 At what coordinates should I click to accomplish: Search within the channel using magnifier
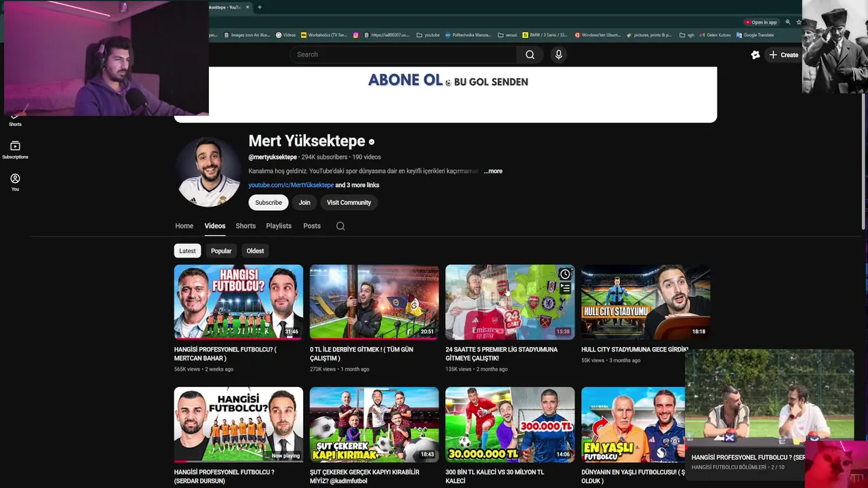coord(340,226)
